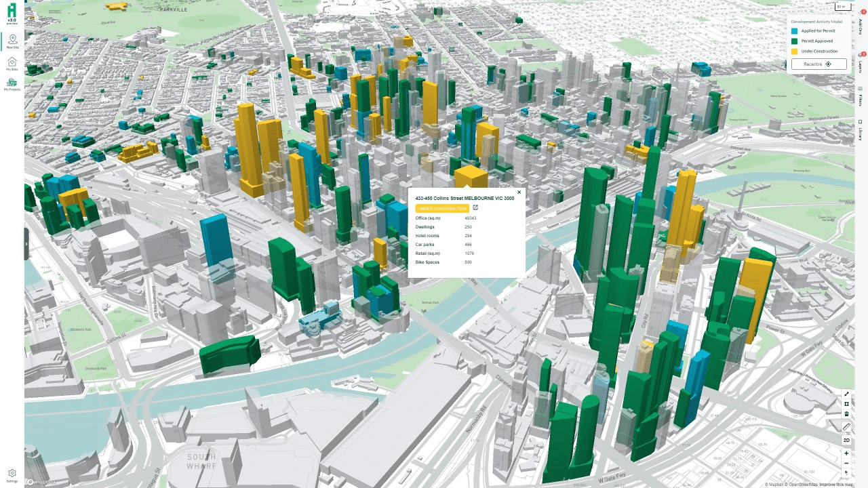Click the compass reset bearing button
868x488 pixels.
[846, 472]
